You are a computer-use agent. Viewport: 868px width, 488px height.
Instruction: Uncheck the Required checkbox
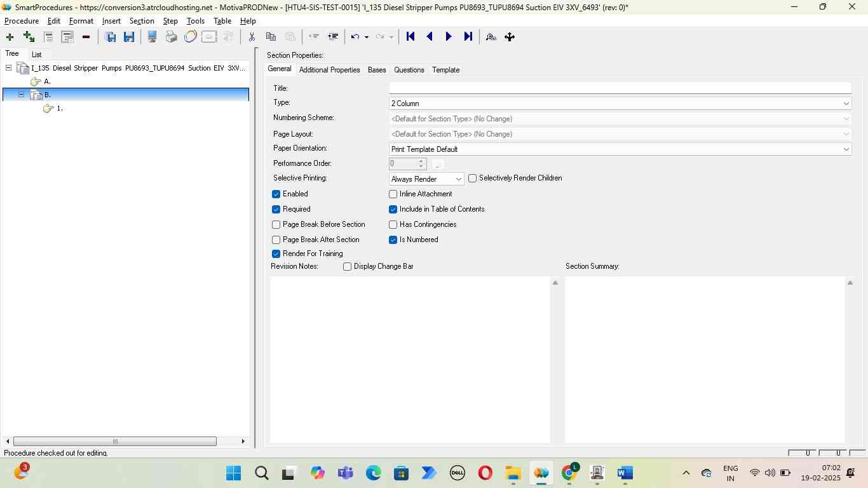click(276, 209)
